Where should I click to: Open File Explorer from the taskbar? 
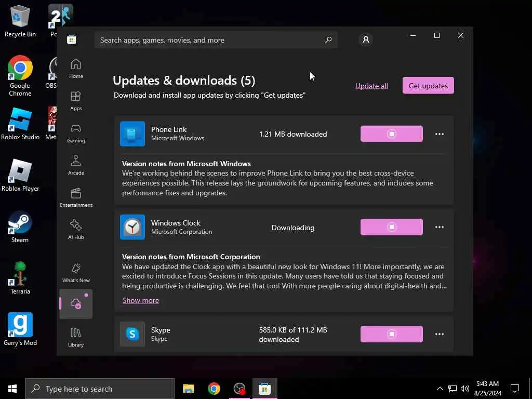(188, 389)
